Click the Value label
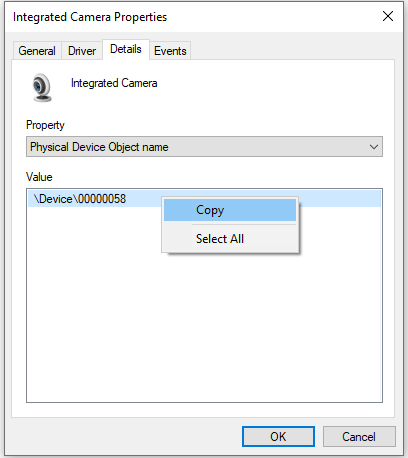This screenshot has height=458, width=408. [x=39, y=177]
